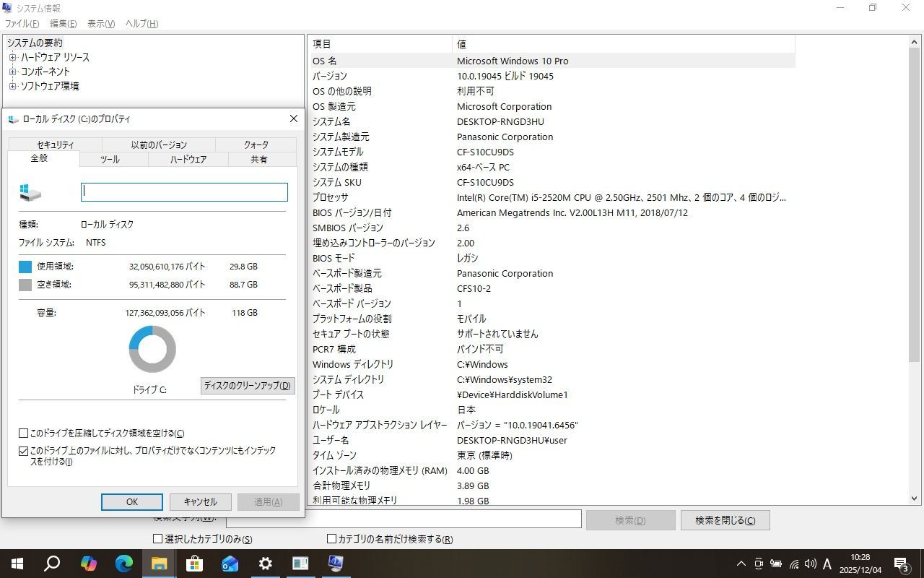
Task: Click inside the volume label input field
Action: click(183, 191)
